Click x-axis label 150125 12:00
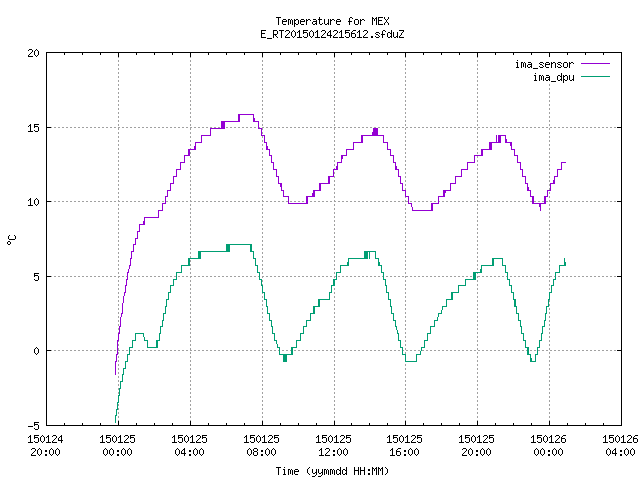 [x=333, y=446]
